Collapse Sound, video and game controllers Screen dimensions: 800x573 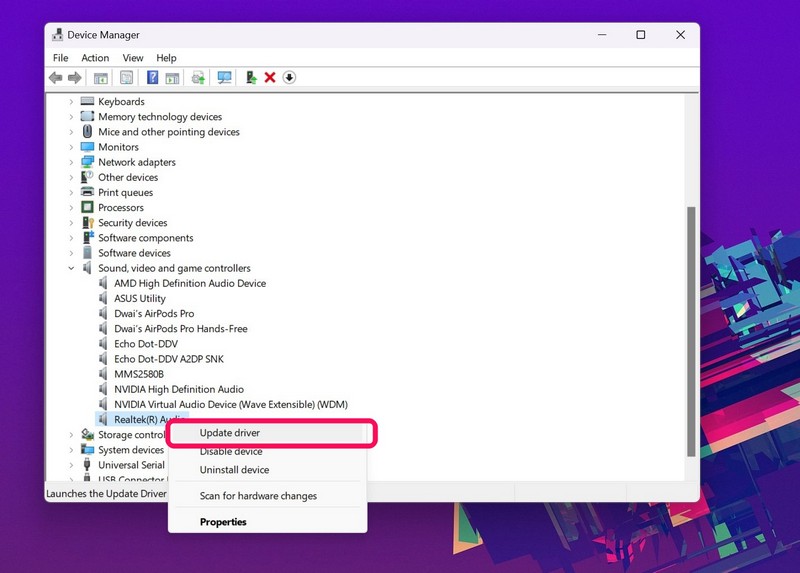[71, 268]
